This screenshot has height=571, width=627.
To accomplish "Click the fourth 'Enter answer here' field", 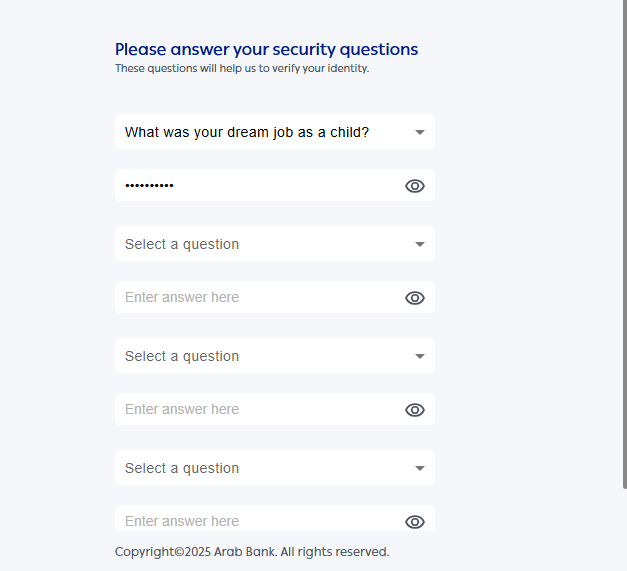I will click(x=255, y=520).
